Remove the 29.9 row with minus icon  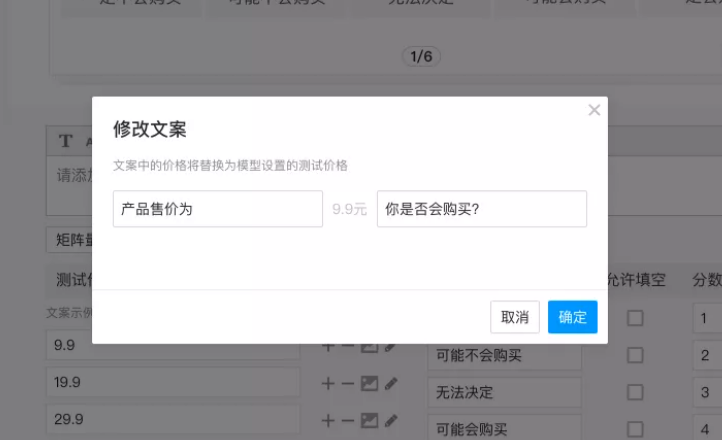[x=347, y=419]
